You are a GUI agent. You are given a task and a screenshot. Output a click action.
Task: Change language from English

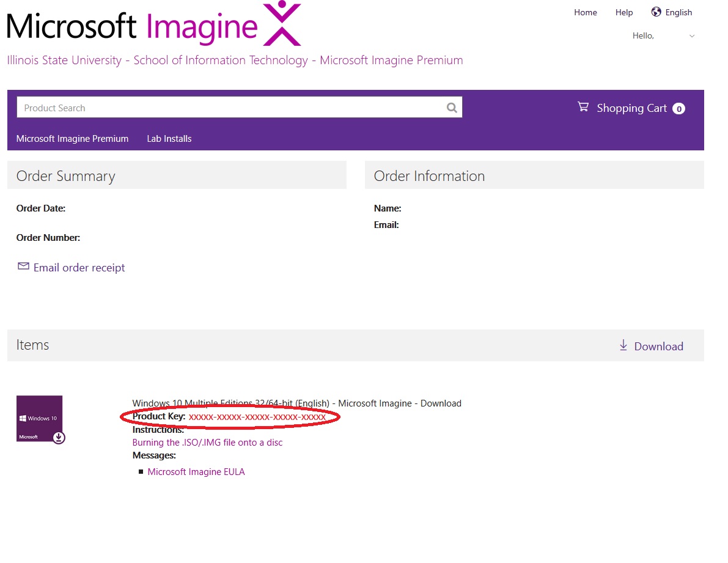tap(678, 13)
